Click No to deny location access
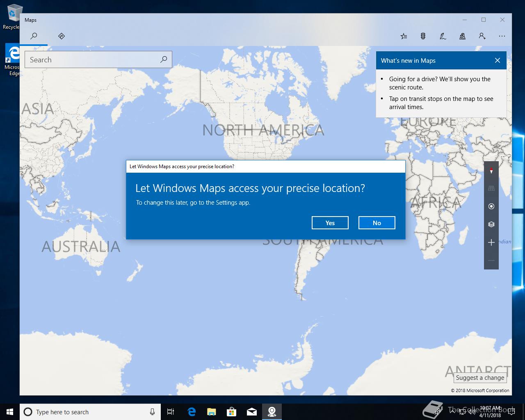The height and width of the screenshot is (420, 525). (377, 223)
